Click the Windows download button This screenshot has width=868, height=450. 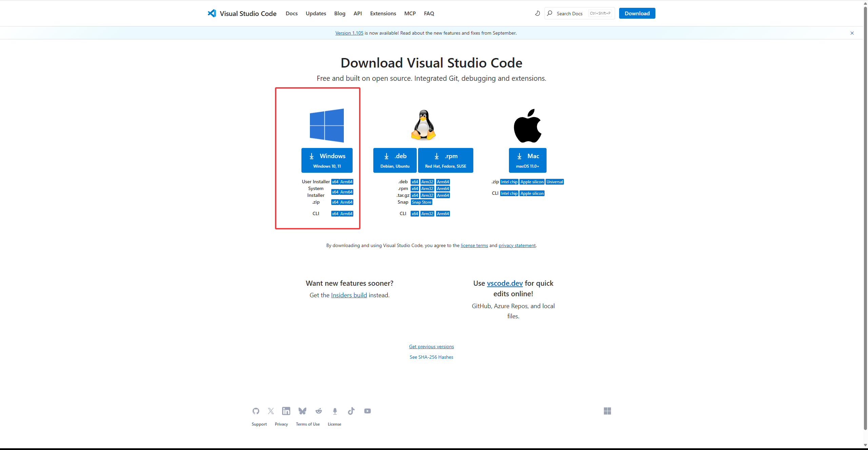click(x=327, y=160)
